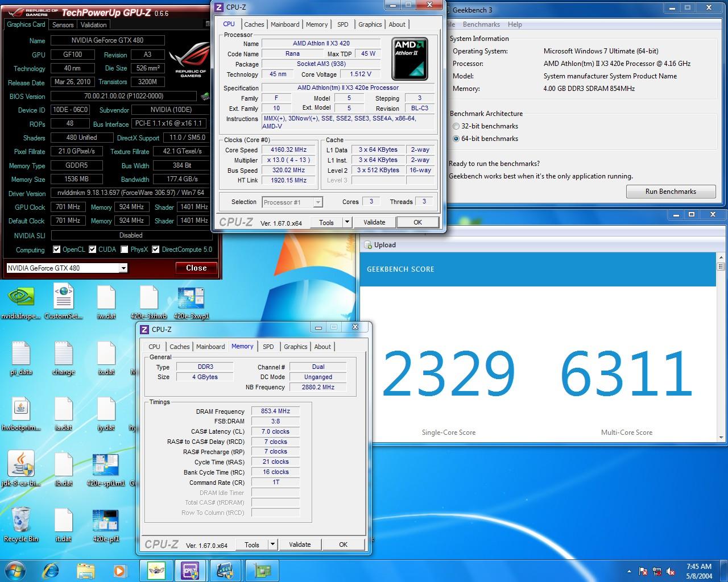Expand Tools dropdown arrow in CPU-Z CPU window

pos(347,222)
